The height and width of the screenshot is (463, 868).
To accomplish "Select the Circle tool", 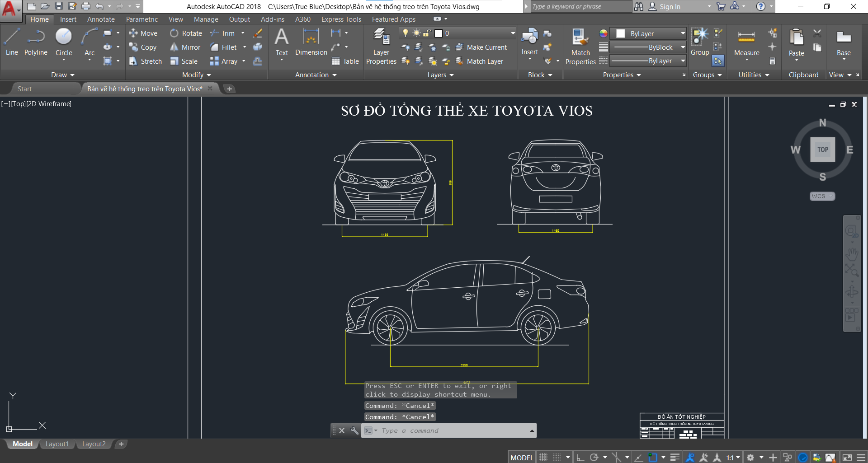I will pyautogui.click(x=64, y=42).
